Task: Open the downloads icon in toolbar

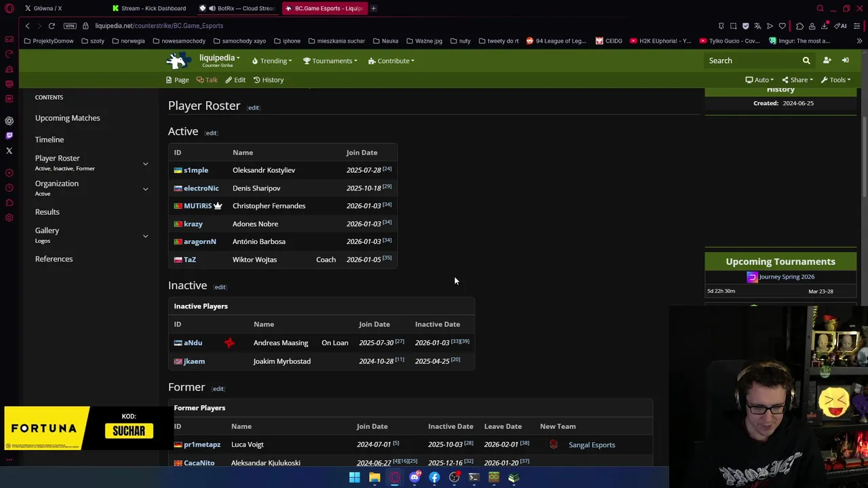Action: pyautogui.click(x=824, y=26)
